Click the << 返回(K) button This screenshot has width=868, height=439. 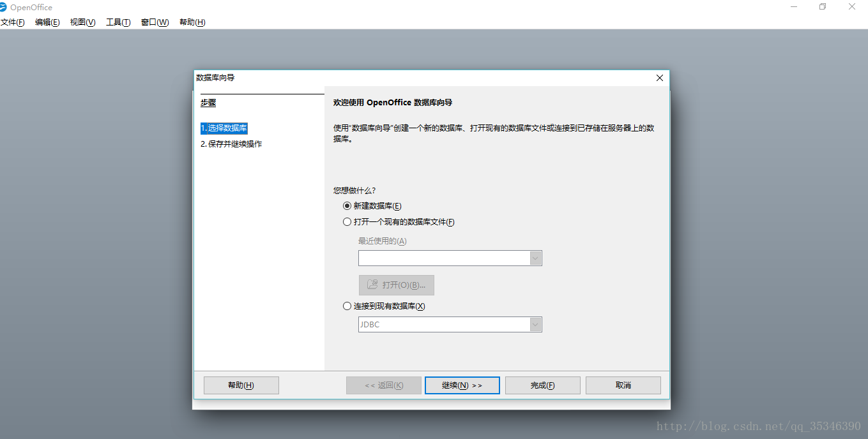coord(384,385)
